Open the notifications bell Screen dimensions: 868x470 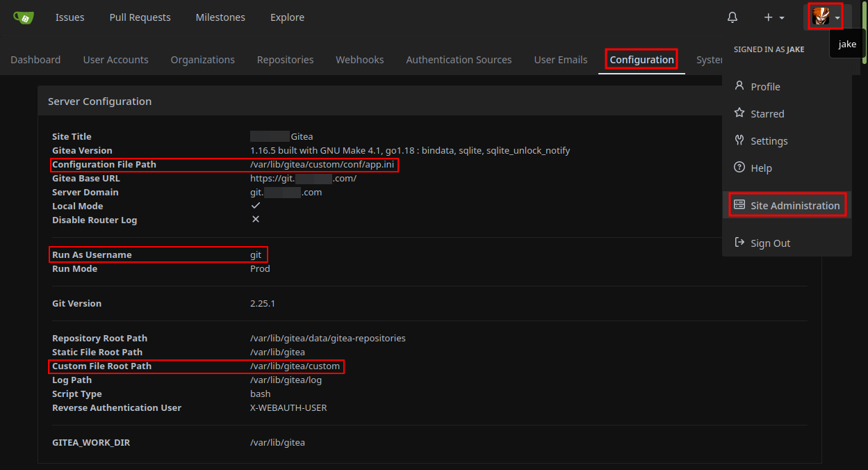coord(732,17)
